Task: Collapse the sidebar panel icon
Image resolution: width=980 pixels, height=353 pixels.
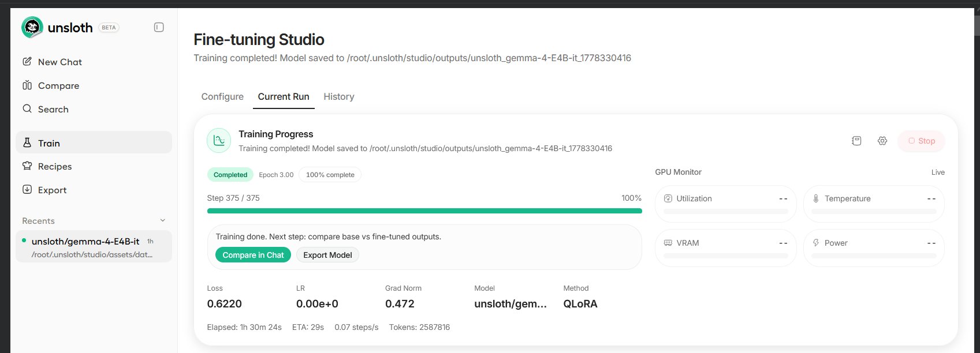Action: coord(159,27)
